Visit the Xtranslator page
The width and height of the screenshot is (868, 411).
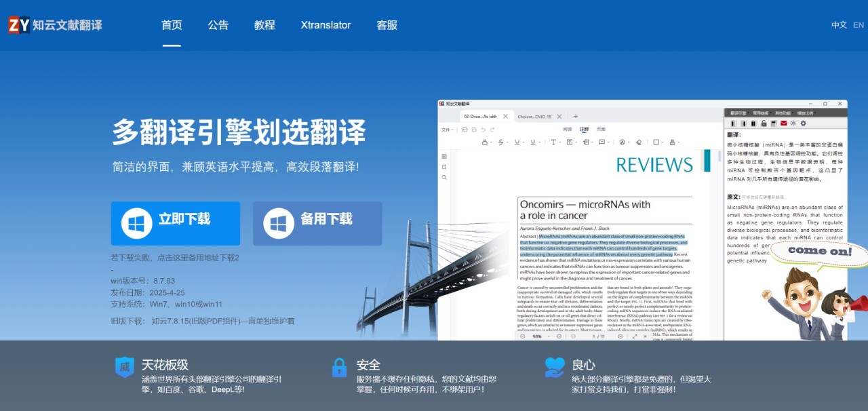325,25
